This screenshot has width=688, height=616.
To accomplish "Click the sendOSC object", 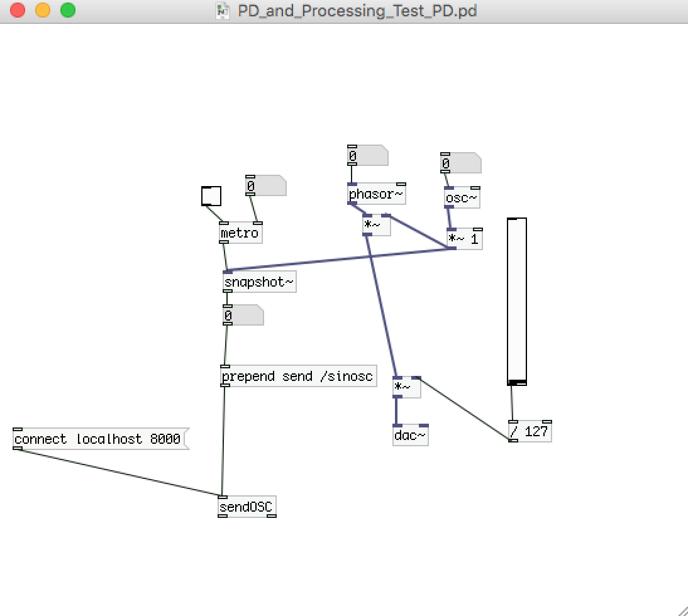I will 247,507.
